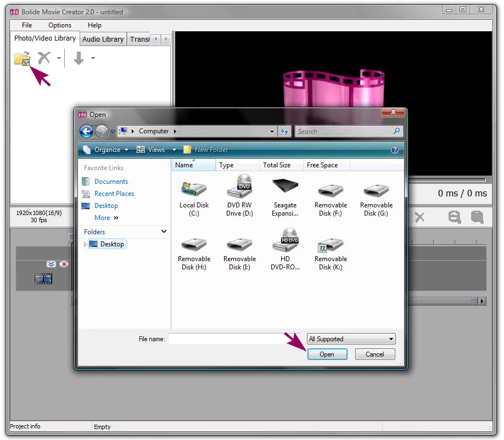Click the 1920x1080(16/9) 30 fps project setting
The image size is (504, 440).
pos(39,217)
